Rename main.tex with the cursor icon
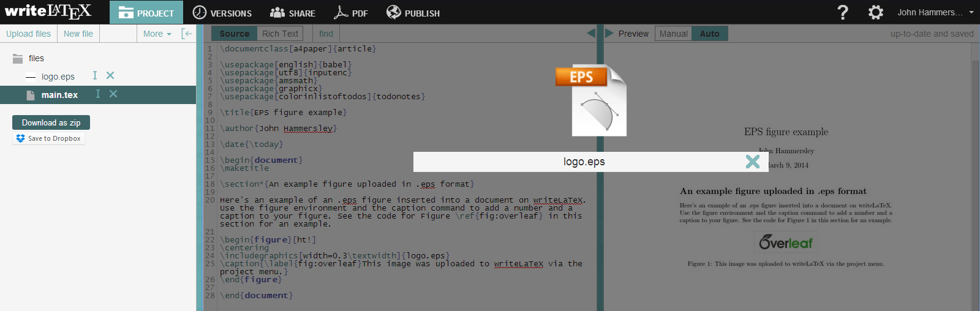Viewport: 980px width, 311px height. (x=98, y=94)
